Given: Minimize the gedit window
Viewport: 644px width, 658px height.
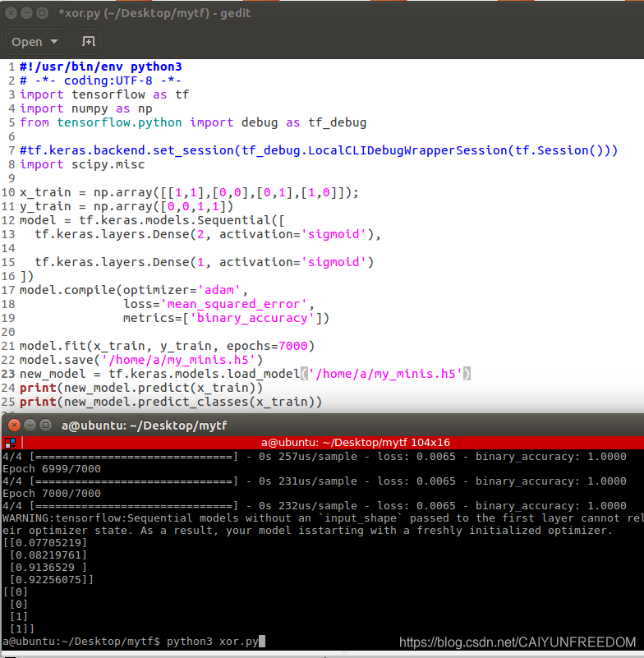Looking at the screenshot, I should coord(26,13).
